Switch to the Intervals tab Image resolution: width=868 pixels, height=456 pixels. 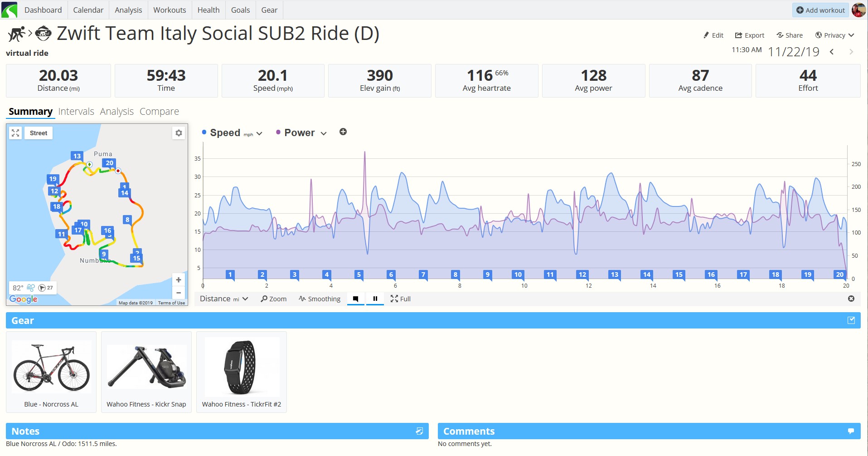coord(76,112)
